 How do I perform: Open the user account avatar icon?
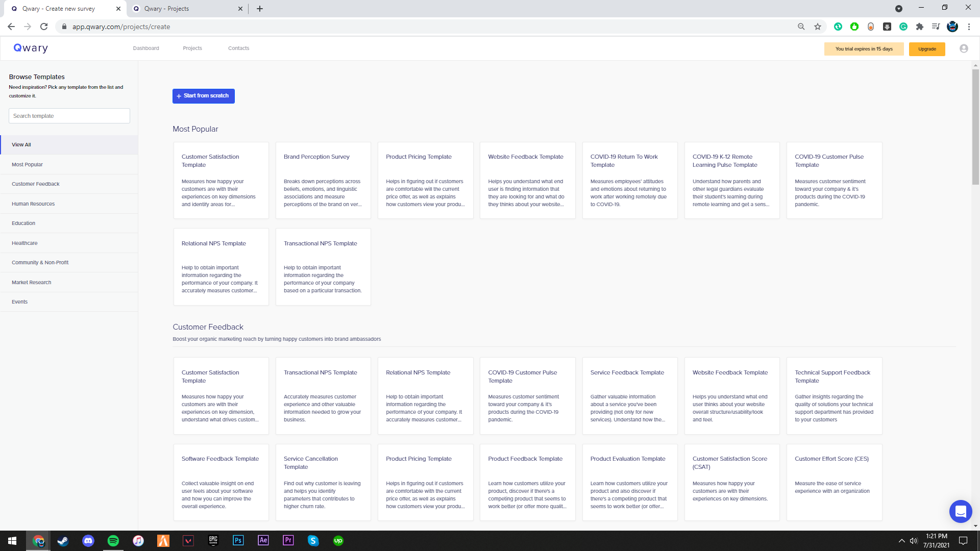pos(964,48)
